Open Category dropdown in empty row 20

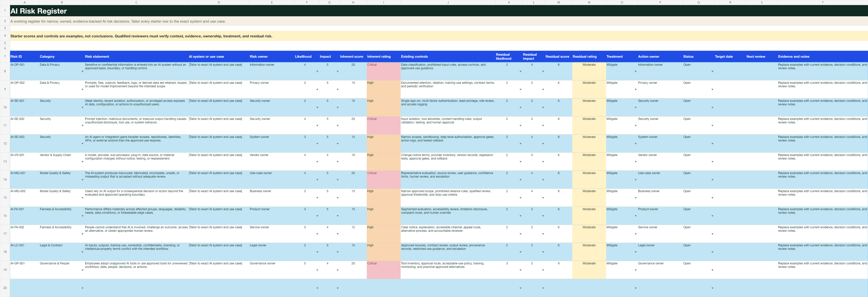pyautogui.click(x=82, y=288)
